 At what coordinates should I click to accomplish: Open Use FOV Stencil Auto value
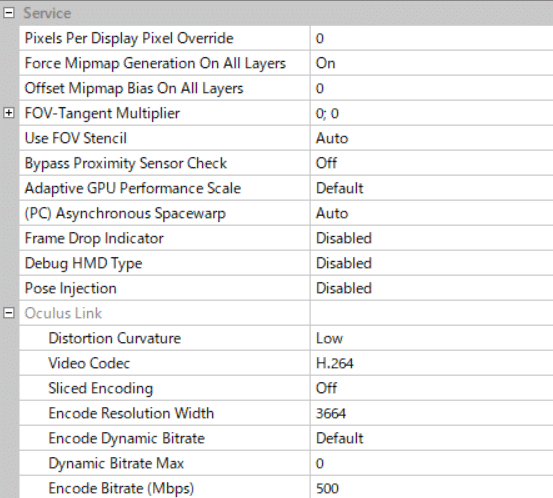coord(432,138)
